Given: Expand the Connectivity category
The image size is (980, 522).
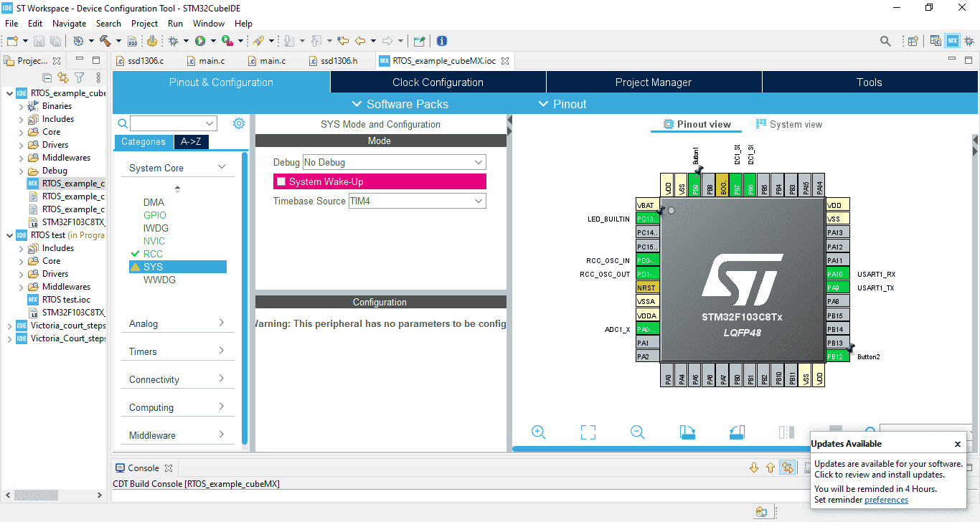Looking at the screenshot, I should point(177,379).
